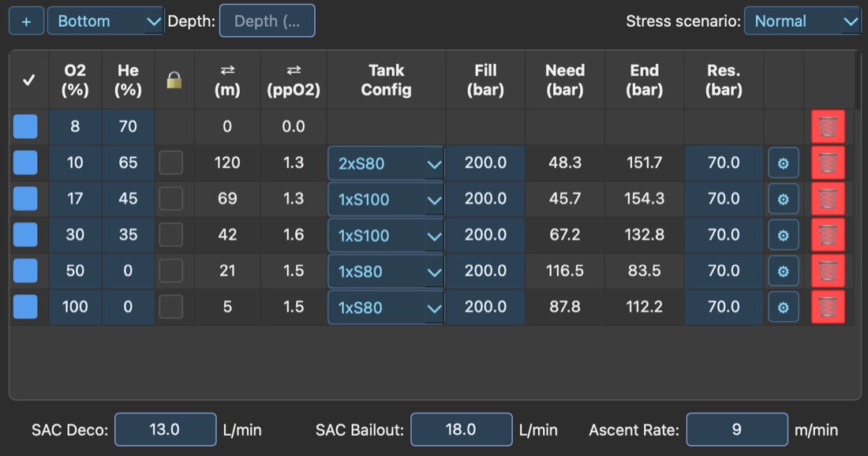This screenshot has width=868, height=456.
Task: Delete the 50% O2 gas row
Action: point(828,271)
